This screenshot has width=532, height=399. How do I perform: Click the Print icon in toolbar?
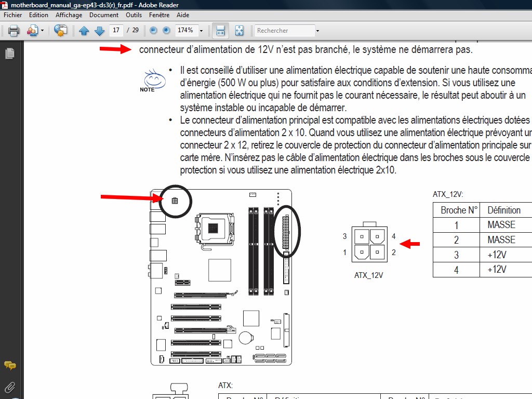(x=14, y=31)
